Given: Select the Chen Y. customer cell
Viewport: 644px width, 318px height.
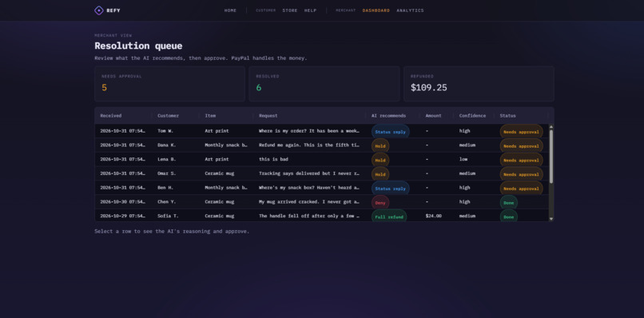Looking at the screenshot, I should pyautogui.click(x=166, y=201).
